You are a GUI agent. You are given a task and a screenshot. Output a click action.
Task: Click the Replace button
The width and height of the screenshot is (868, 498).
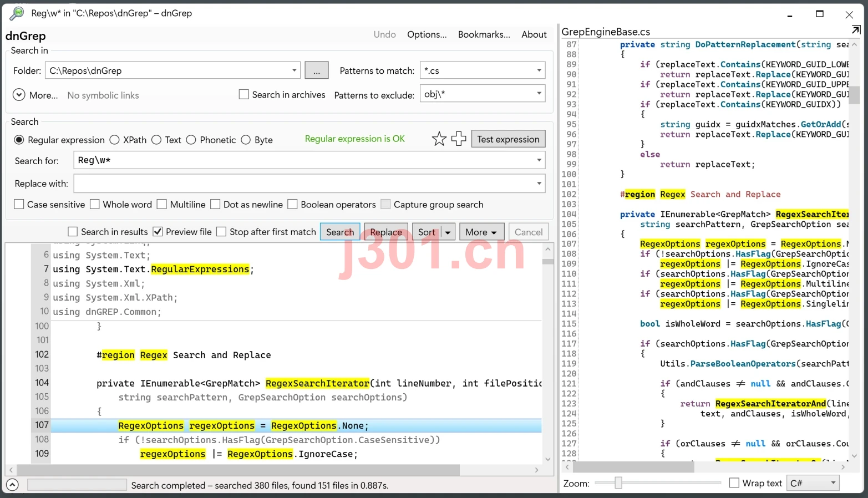(x=386, y=232)
